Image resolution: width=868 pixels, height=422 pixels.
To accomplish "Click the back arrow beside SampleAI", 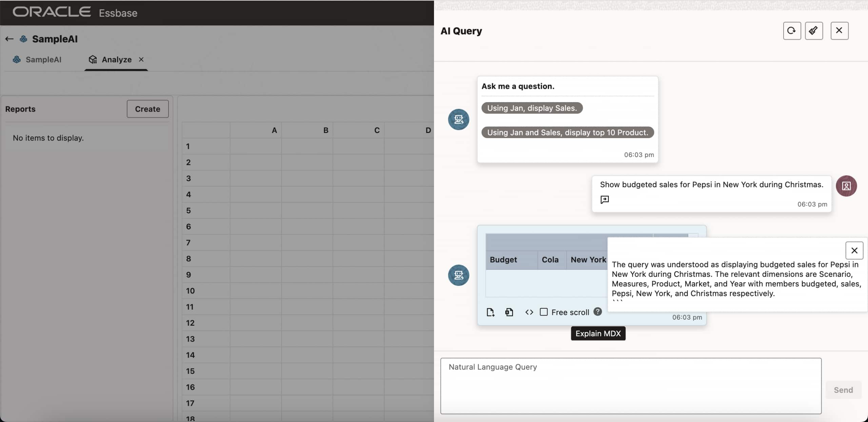I will (9, 39).
